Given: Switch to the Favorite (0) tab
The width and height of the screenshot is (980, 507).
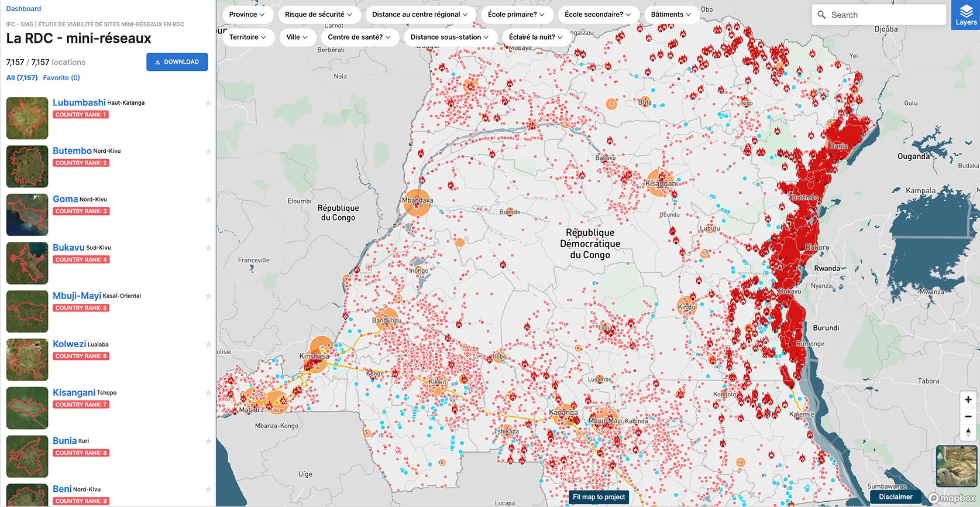Looking at the screenshot, I should 61,78.
